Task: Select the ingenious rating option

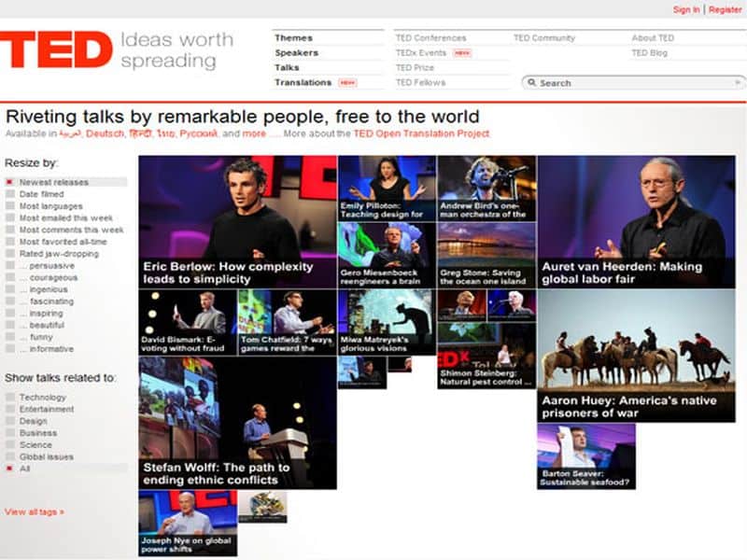Action: pos(36,289)
